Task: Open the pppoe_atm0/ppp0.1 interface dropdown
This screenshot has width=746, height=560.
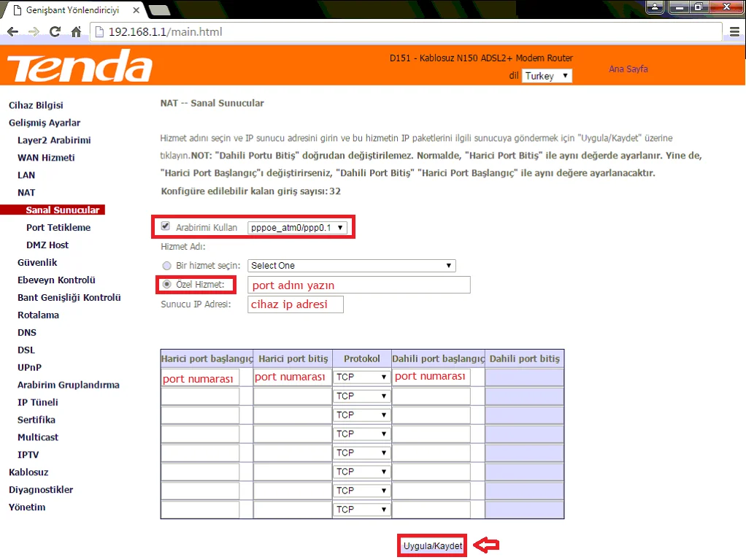Action: point(297,227)
